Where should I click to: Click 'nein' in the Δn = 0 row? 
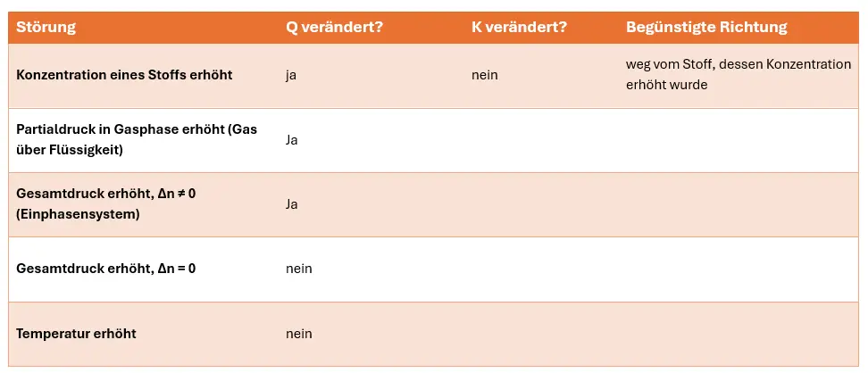click(x=299, y=269)
